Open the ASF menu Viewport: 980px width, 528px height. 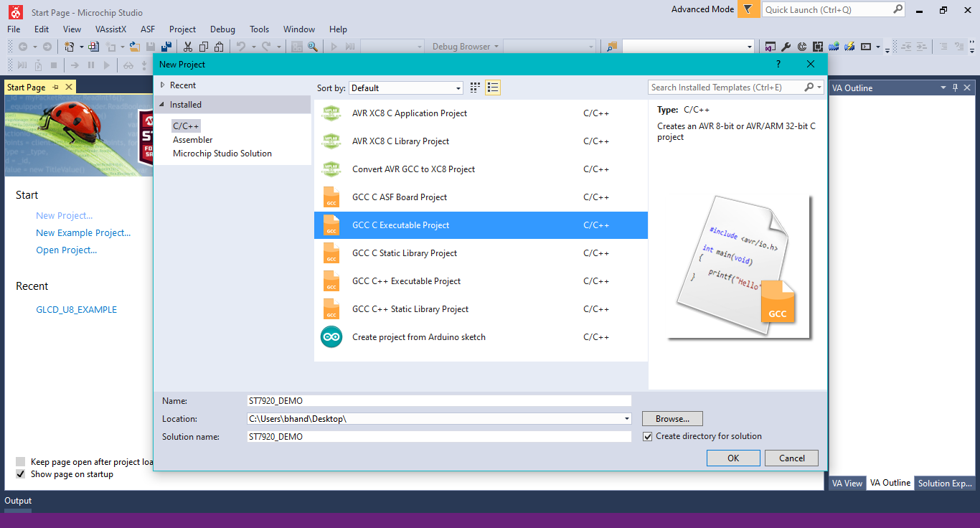pyautogui.click(x=148, y=29)
